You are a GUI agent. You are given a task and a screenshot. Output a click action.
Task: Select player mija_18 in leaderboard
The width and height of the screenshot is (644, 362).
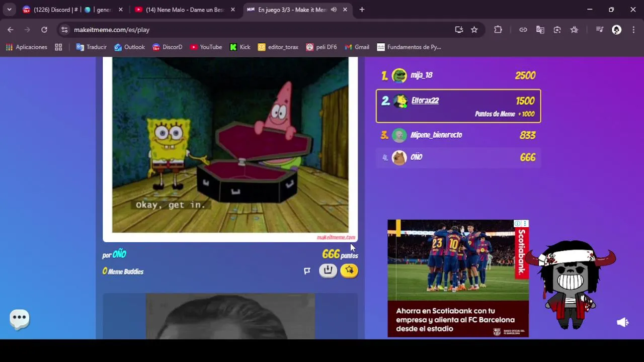point(458,75)
